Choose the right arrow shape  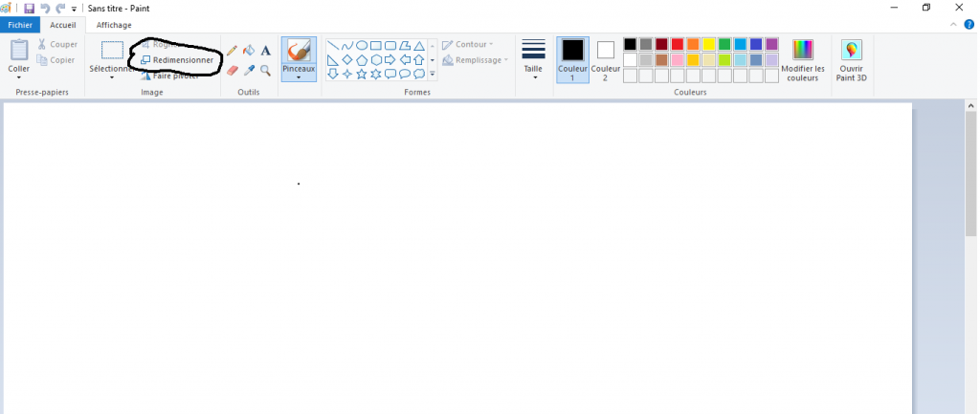pyautogui.click(x=390, y=60)
